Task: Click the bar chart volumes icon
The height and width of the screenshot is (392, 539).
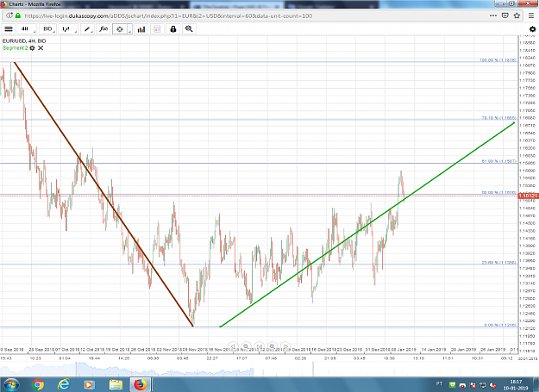Action: click(141, 29)
